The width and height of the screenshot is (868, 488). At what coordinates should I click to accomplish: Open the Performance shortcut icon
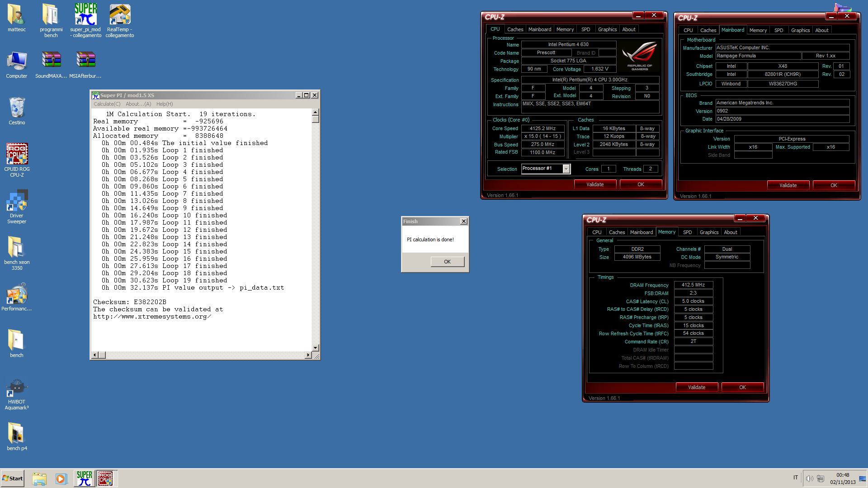[x=17, y=297]
